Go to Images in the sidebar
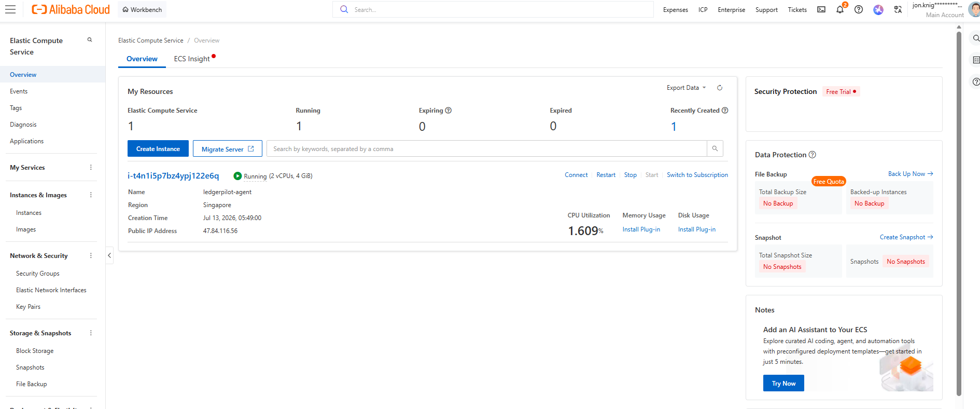The height and width of the screenshot is (409, 980). (26, 229)
